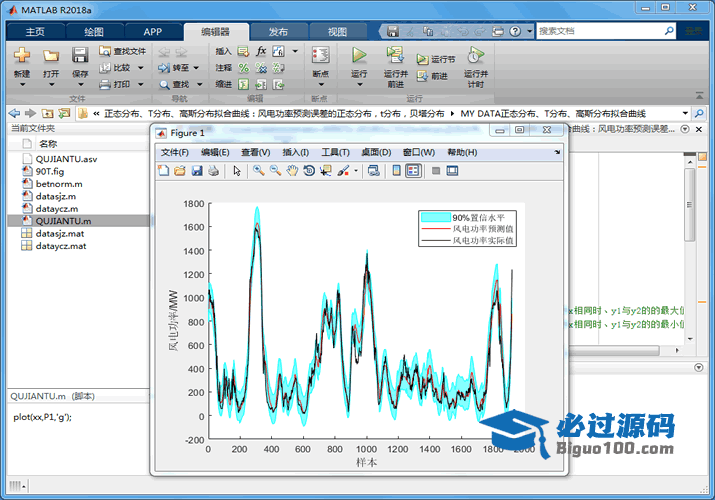This screenshot has width=715, height=500.
Task: Click the Breakpoints (断点) icon
Action: (320, 56)
